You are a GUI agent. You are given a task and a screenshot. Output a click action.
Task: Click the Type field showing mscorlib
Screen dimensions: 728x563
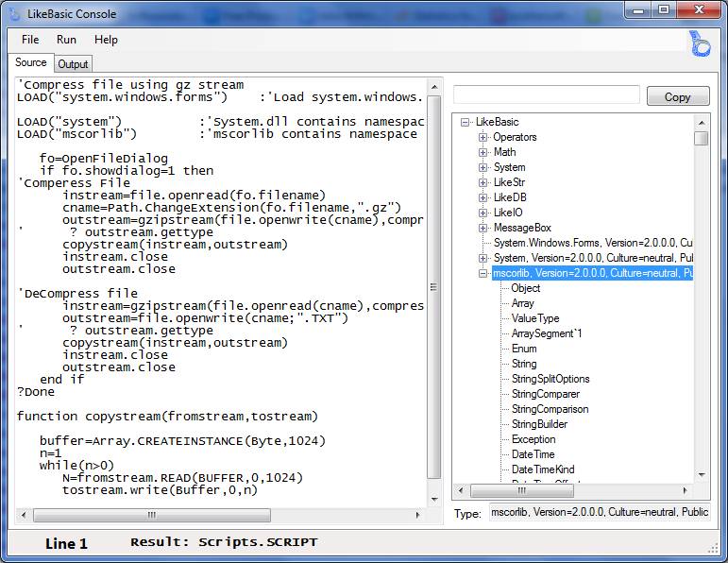(600, 512)
